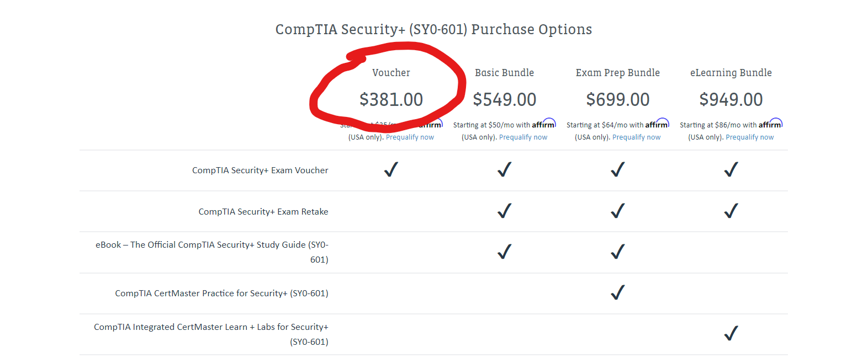This screenshot has height=363, width=868.
Task: Select the Exam Prep Bundle heading
Action: pos(617,73)
